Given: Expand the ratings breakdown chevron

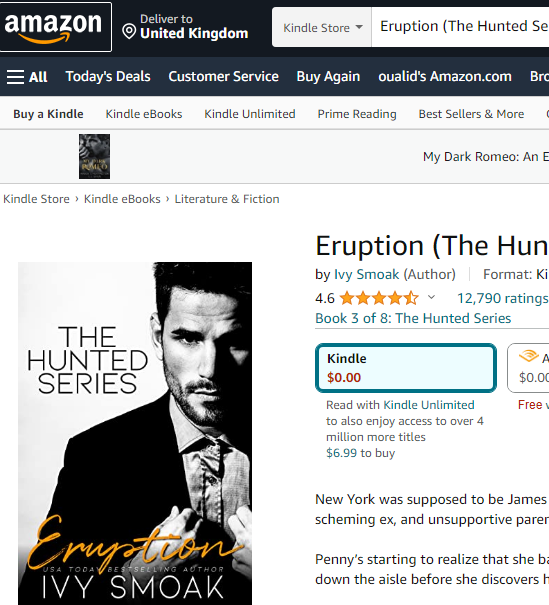Looking at the screenshot, I should click(431, 297).
